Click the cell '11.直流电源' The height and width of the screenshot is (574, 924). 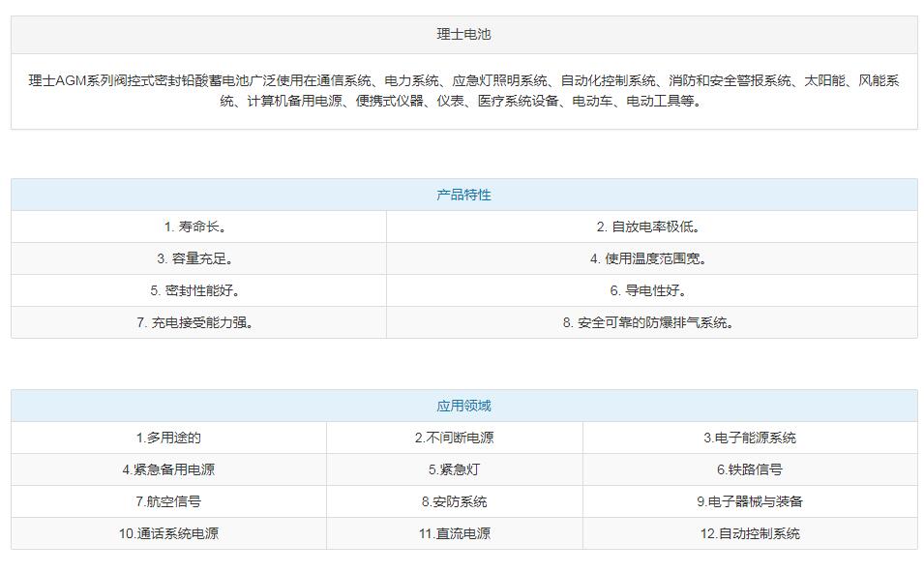click(455, 532)
